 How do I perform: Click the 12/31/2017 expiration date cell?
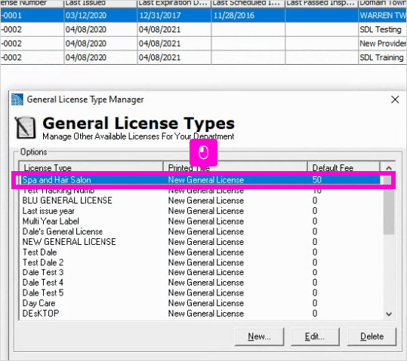pos(174,15)
